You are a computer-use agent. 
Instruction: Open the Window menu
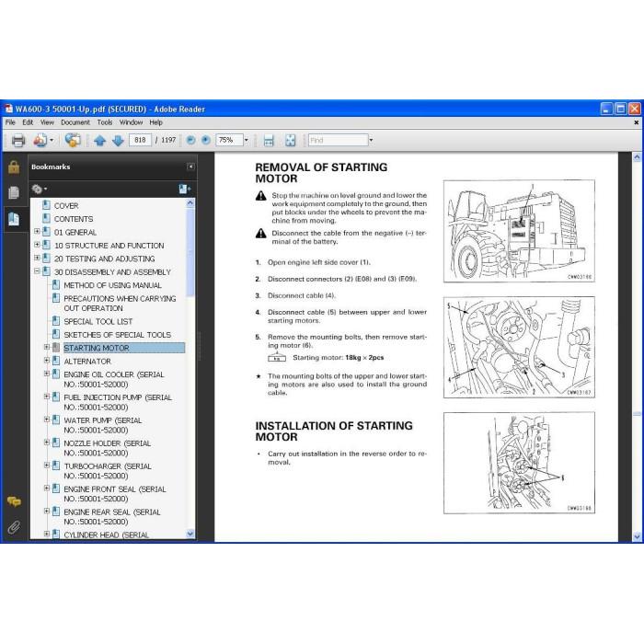131,122
